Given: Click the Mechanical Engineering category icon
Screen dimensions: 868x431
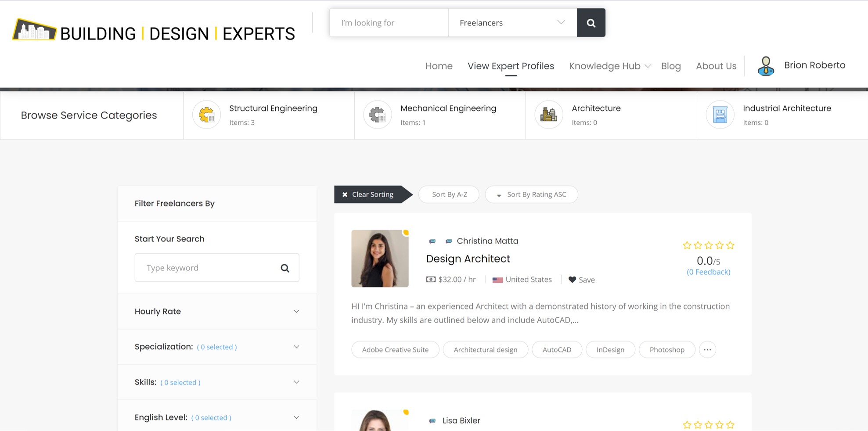Looking at the screenshot, I should pos(378,115).
